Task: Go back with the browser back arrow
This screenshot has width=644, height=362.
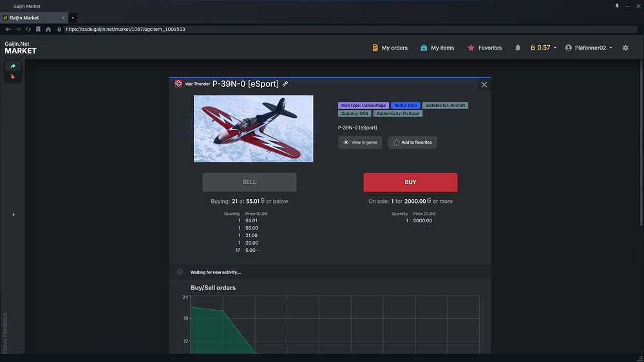Action: pyautogui.click(x=8, y=29)
